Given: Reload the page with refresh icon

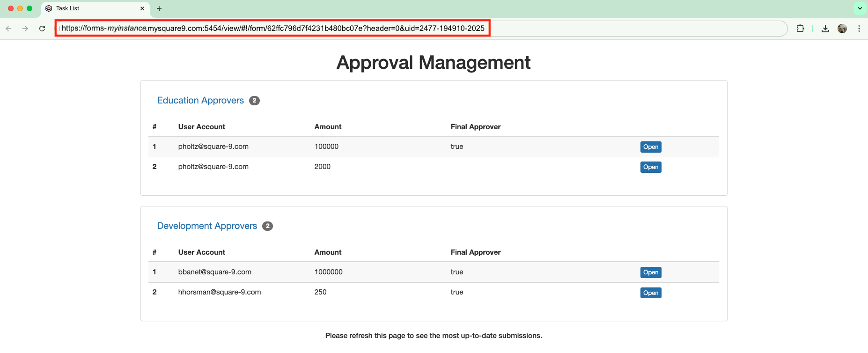Looking at the screenshot, I should pos(42,29).
